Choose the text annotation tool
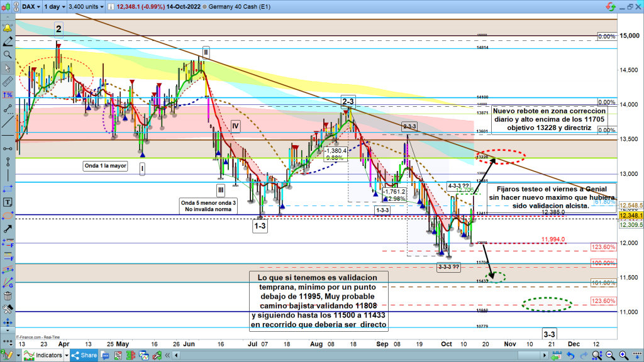 pyautogui.click(x=8, y=202)
